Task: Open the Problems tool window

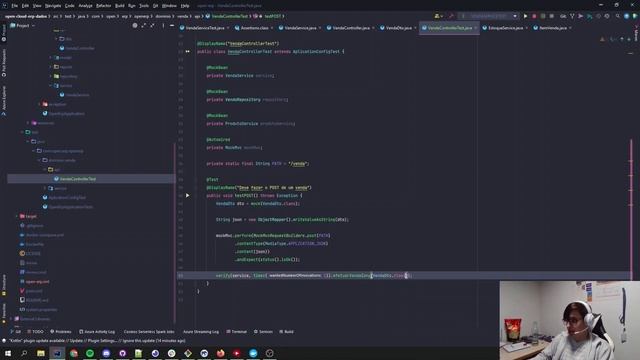Action: tap(61, 332)
